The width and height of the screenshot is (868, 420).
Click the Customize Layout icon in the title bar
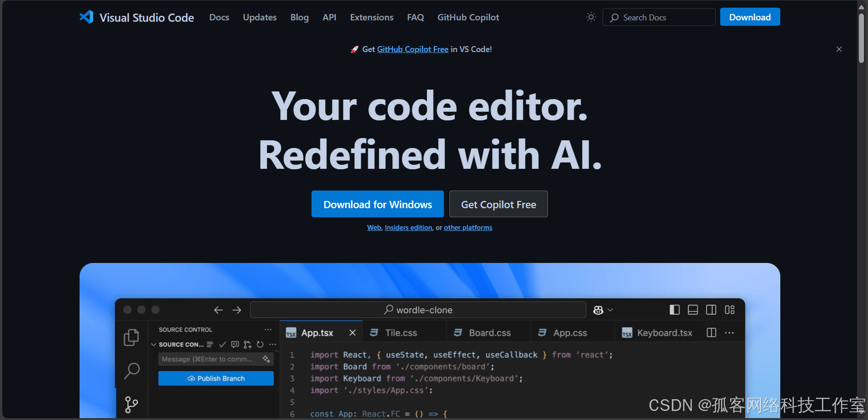(730, 310)
